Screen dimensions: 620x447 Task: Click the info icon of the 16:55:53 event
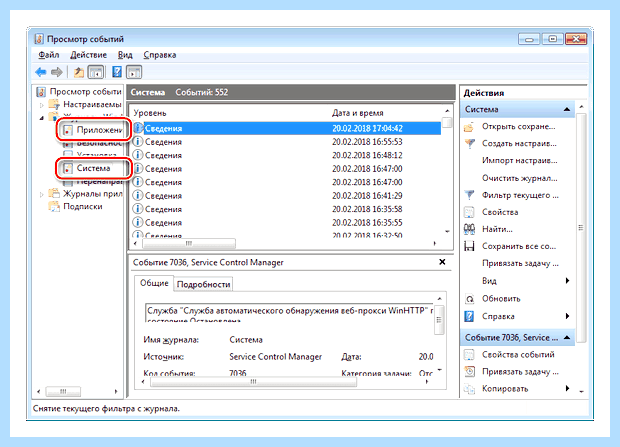(x=137, y=142)
